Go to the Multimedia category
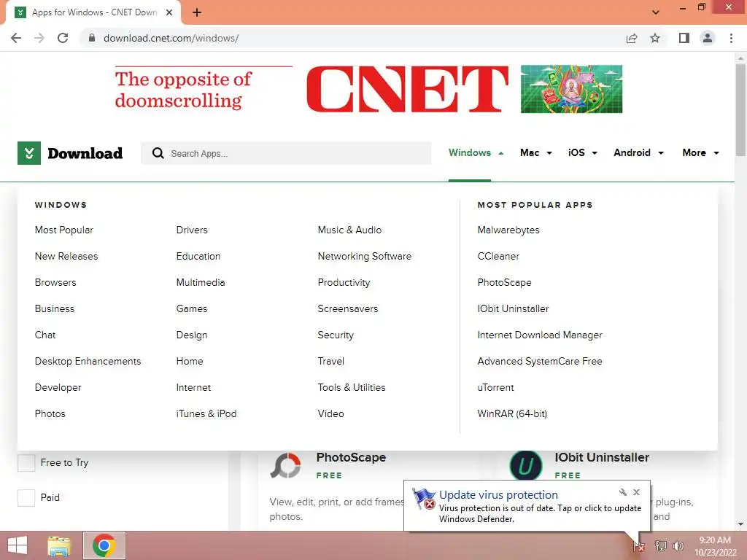 point(201,282)
